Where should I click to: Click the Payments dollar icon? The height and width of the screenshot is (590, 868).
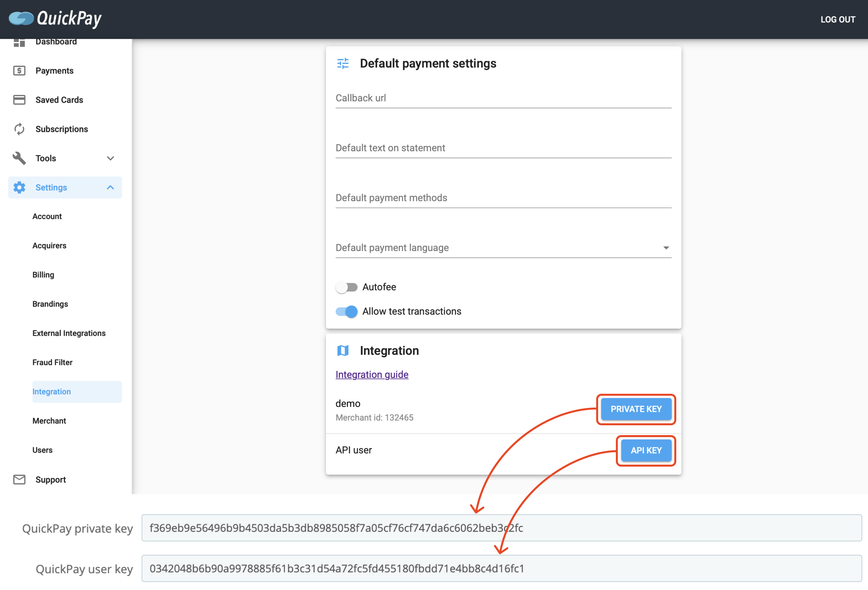click(19, 71)
